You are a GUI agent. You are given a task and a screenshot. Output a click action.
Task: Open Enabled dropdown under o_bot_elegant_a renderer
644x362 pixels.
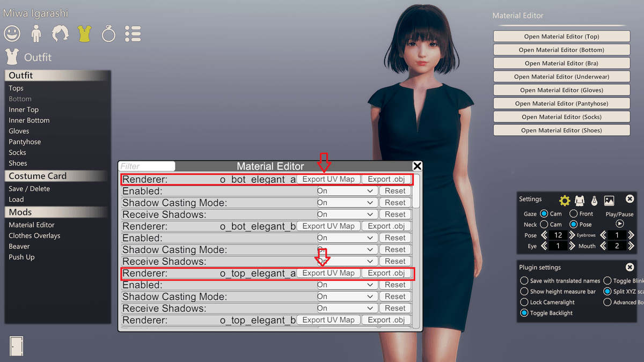[346, 191]
